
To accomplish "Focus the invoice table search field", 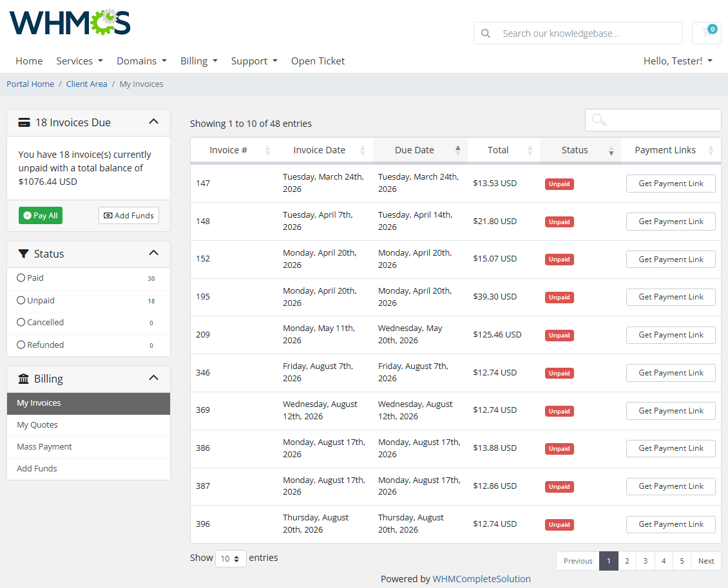I will point(653,120).
